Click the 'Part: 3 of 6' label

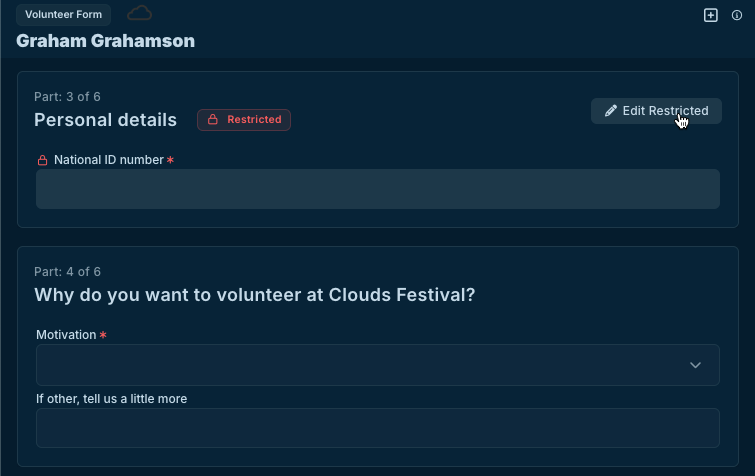coord(67,97)
